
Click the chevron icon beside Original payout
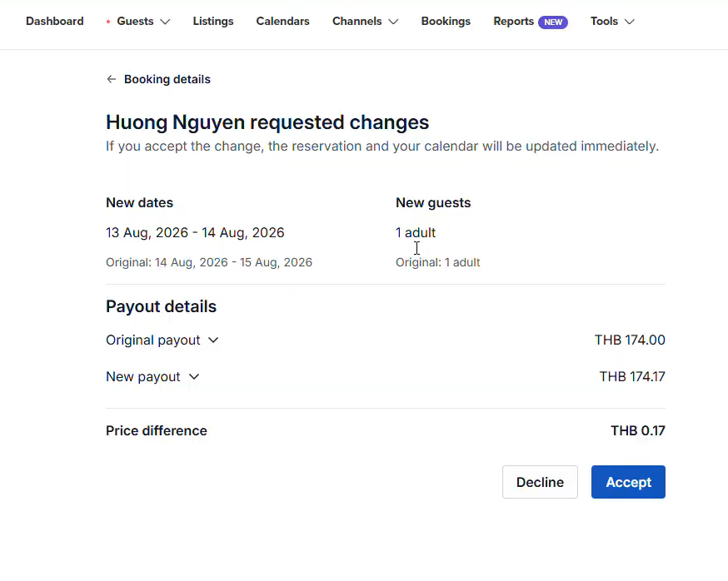click(x=213, y=340)
